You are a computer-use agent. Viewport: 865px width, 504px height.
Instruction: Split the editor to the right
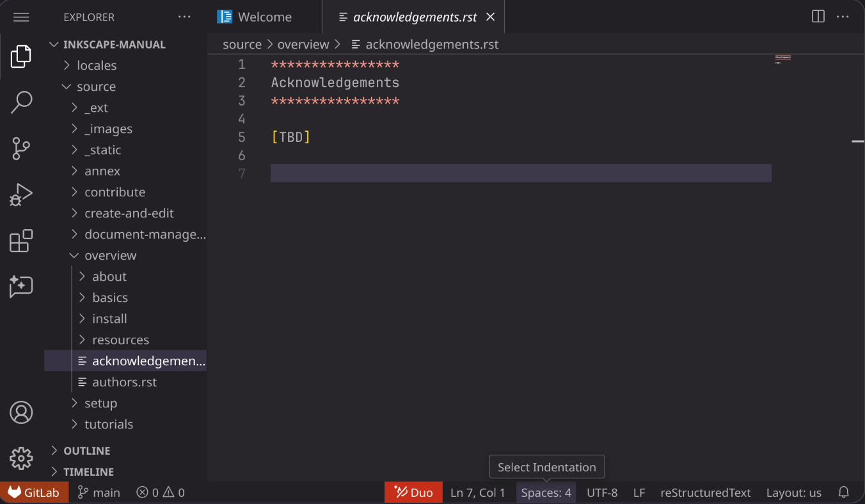818,17
